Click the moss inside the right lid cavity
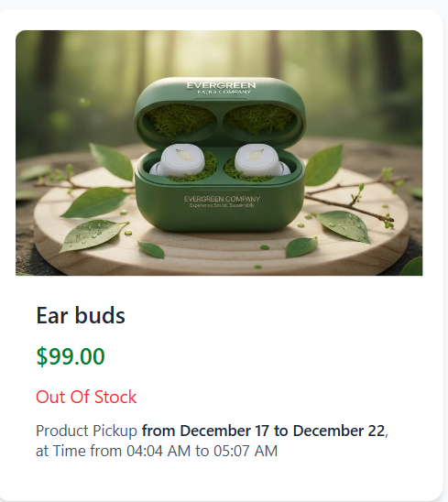Image resolution: width=448 pixels, height=502 pixels. point(258,119)
